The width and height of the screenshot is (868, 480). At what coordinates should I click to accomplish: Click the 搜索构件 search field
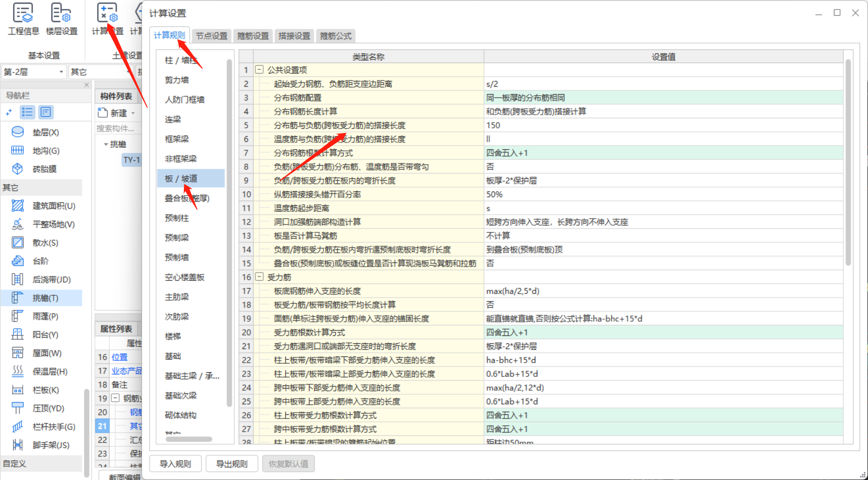118,128
